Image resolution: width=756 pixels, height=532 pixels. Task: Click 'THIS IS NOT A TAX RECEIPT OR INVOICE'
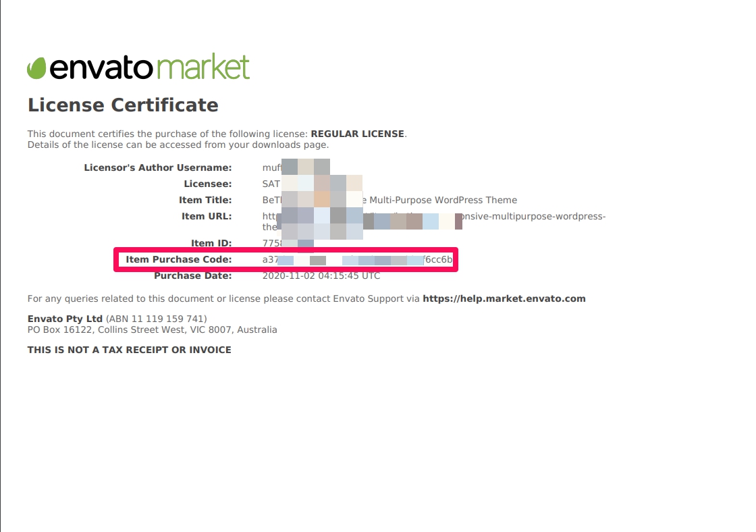click(129, 350)
